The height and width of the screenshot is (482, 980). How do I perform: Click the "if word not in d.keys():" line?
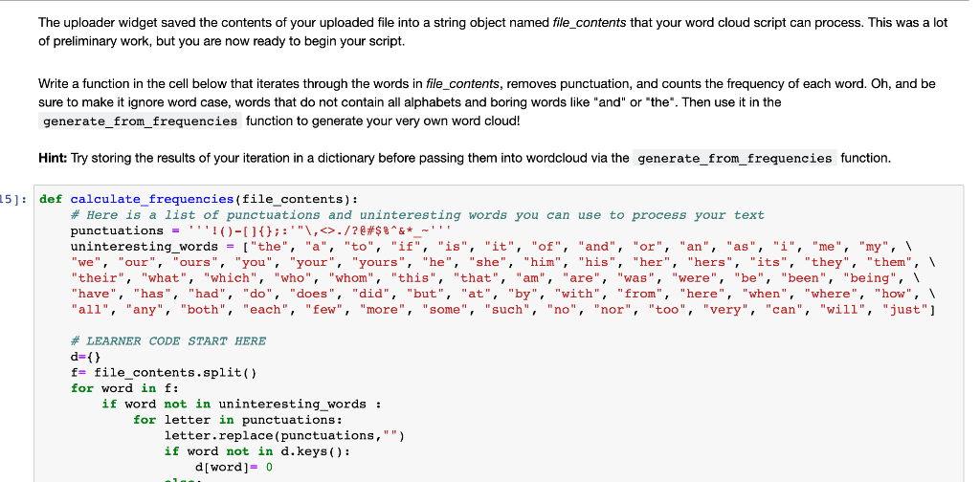tap(256, 450)
